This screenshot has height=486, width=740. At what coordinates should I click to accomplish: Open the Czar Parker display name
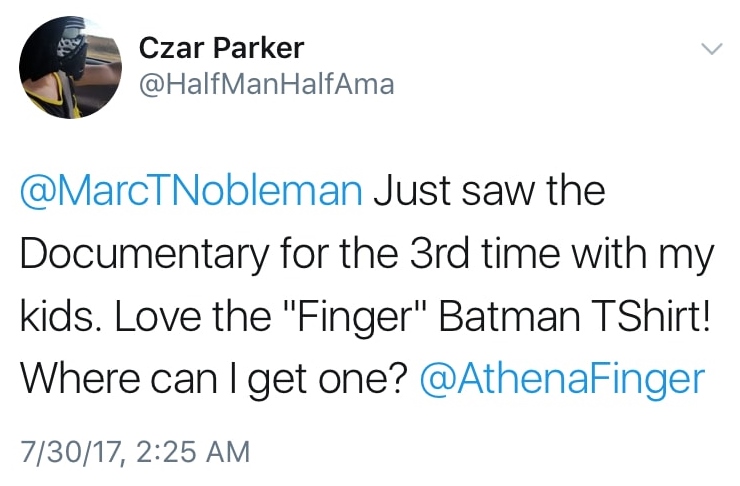221,48
